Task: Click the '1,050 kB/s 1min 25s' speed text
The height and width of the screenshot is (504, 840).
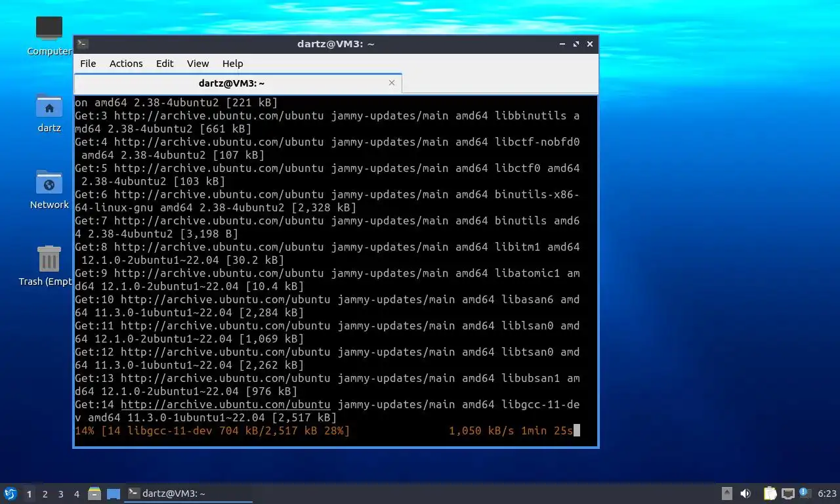Action: (511, 430)
